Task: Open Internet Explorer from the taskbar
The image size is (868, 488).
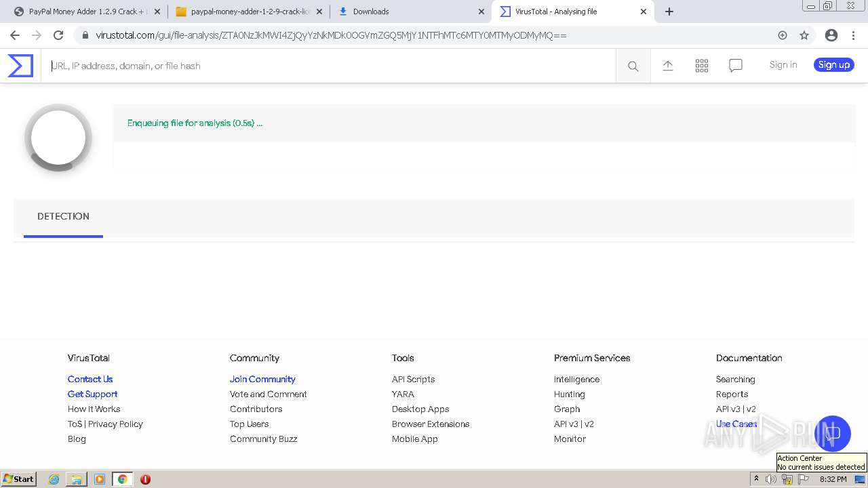Action: pos(54,479)
